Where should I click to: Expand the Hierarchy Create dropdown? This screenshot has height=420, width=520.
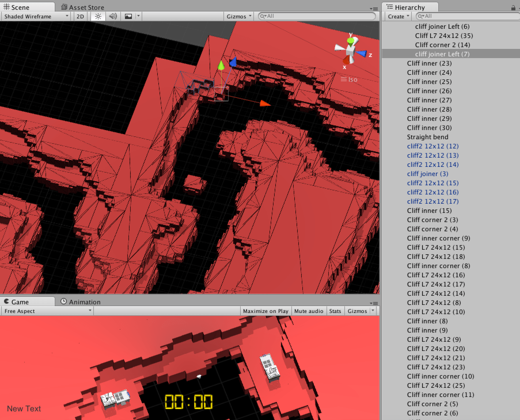(398, 16)
